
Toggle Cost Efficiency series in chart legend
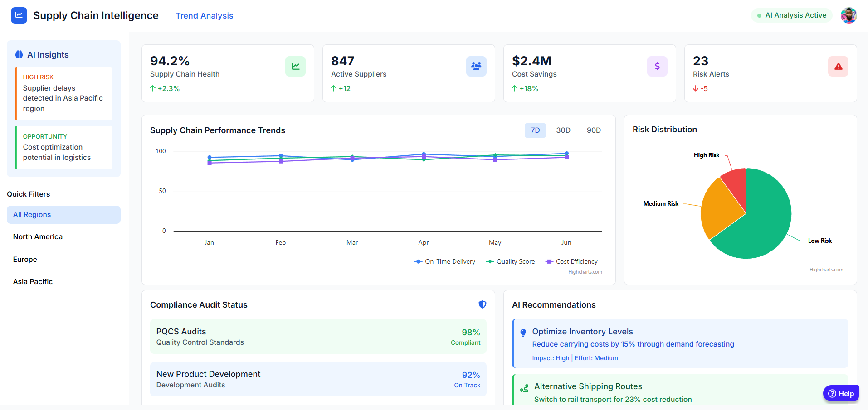(572, 261)
